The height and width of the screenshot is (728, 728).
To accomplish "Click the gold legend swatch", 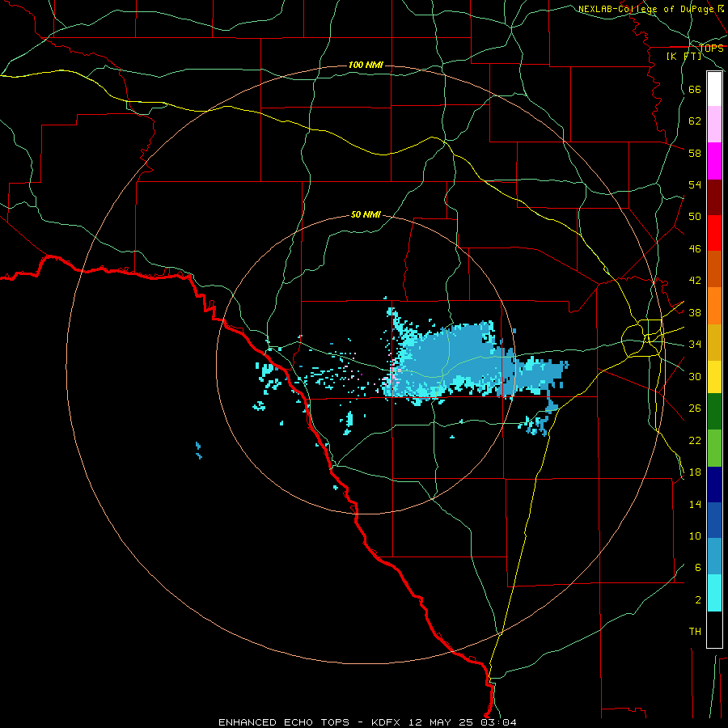I will tap(714, 342).
